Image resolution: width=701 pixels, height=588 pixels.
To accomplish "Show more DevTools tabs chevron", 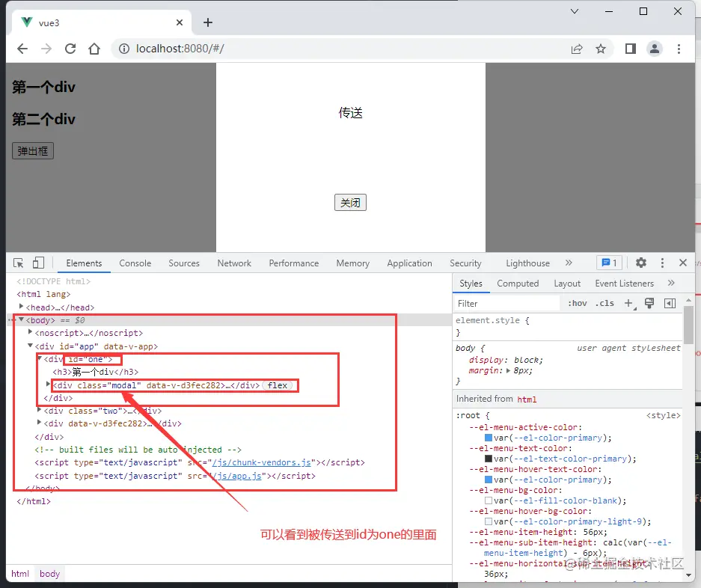I will click(x=569, y=263).
